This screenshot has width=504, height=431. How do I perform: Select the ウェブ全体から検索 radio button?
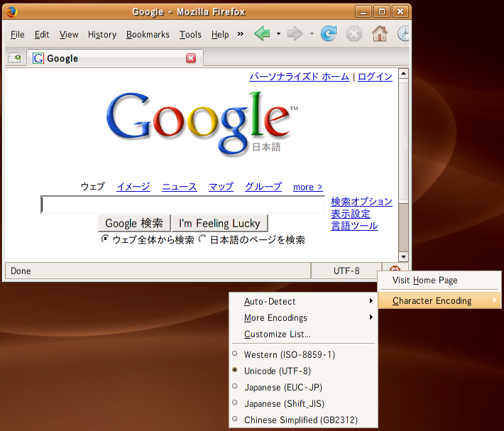pos(105,239)
